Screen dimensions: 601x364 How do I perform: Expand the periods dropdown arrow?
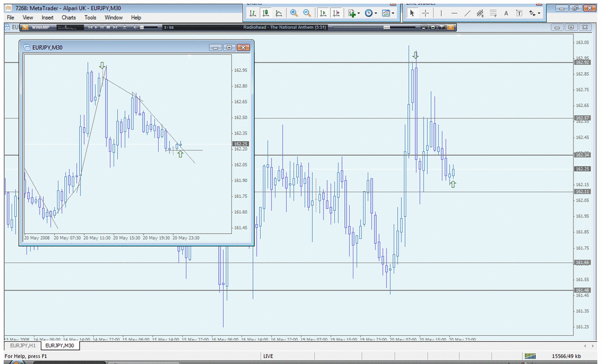tap(376, 13)
